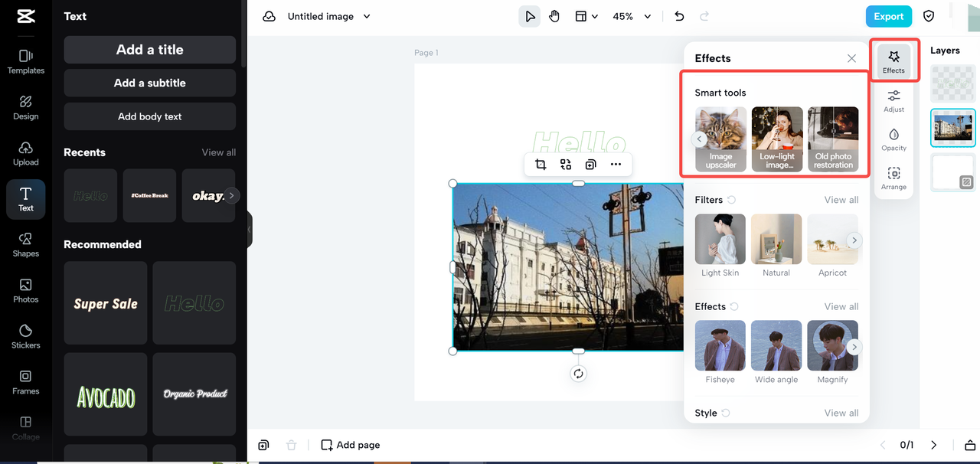This screenshot has height=464, width=980.
Task: Undo the last action
Action: tap(679, 16)
